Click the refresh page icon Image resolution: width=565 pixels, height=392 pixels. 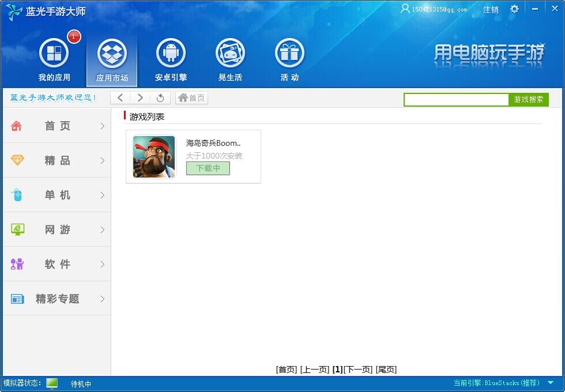pos(160,98)
